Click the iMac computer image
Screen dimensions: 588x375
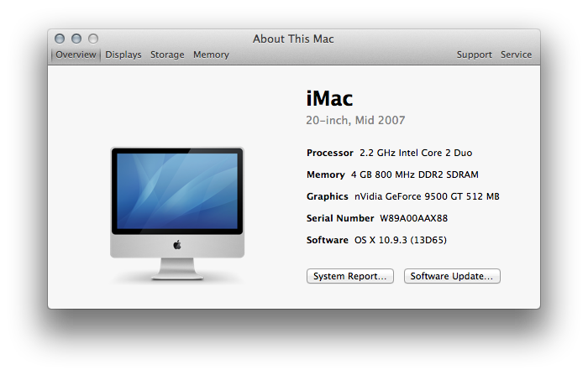(x=177, y=214)
